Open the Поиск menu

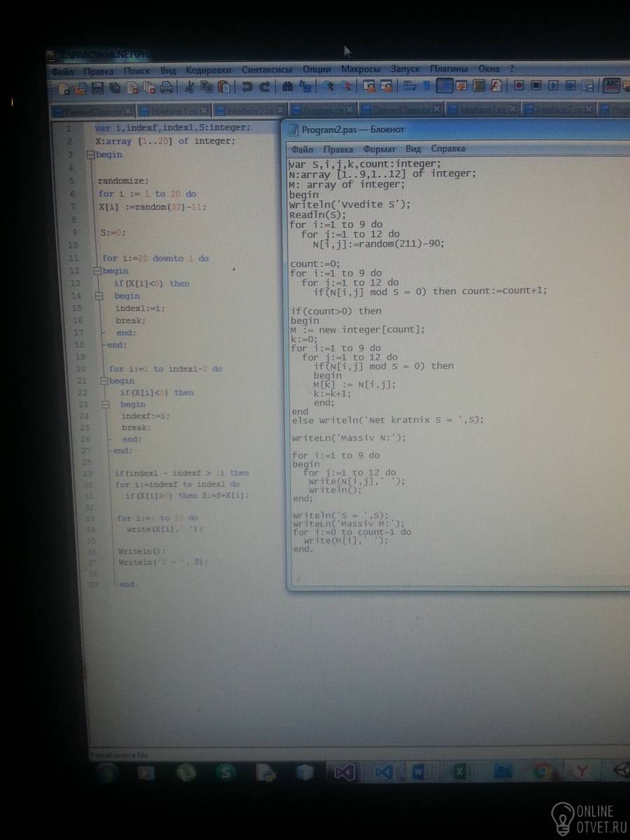tap(137, 71)
